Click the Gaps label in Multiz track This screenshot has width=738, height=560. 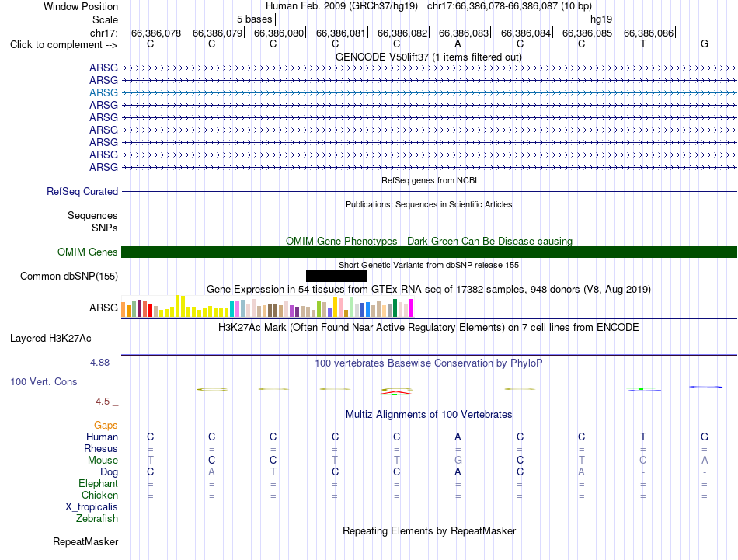[106, 426]
